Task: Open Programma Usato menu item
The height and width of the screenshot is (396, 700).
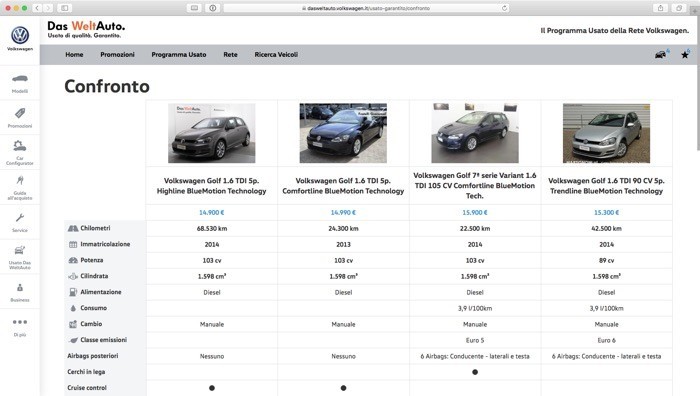Action: (x=179, y=54)
